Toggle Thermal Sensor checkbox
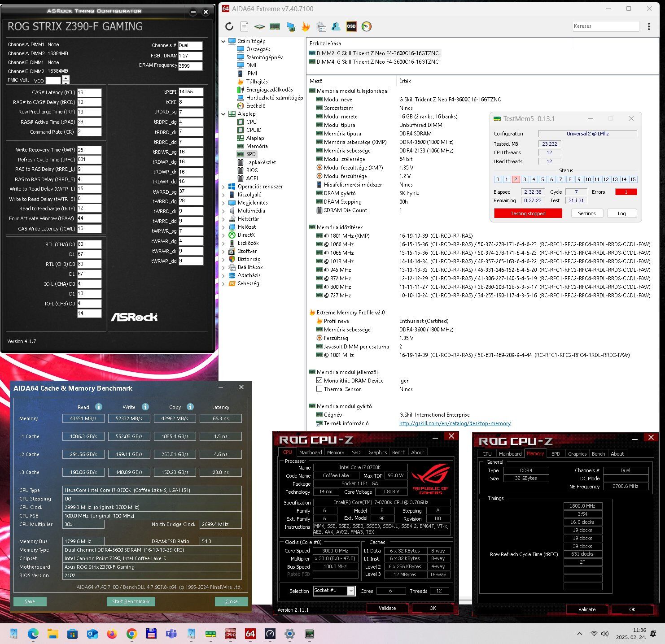This screenshot has width=665, height=644. pyautogui.click(x=319, y=389)
